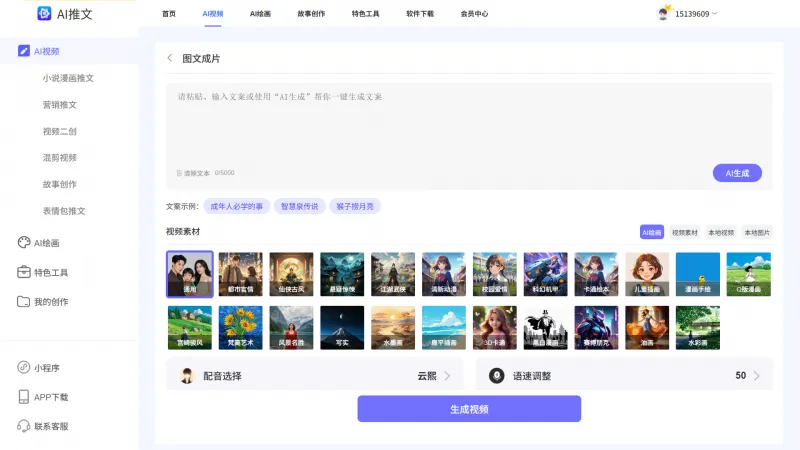Choose the 智慧泉传说 sample text

pyautogui.click(x=299, y=206)
